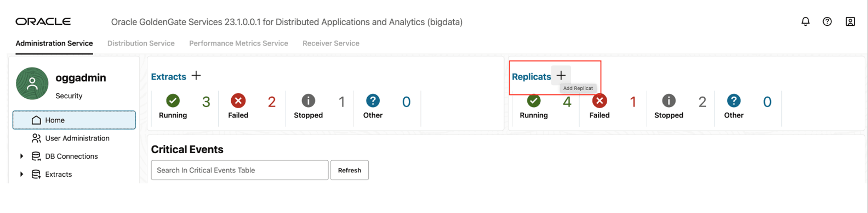Click the Search In Critical Events Table field
Image resolution: width=868 pixels, height=213 pixels.
239,170
